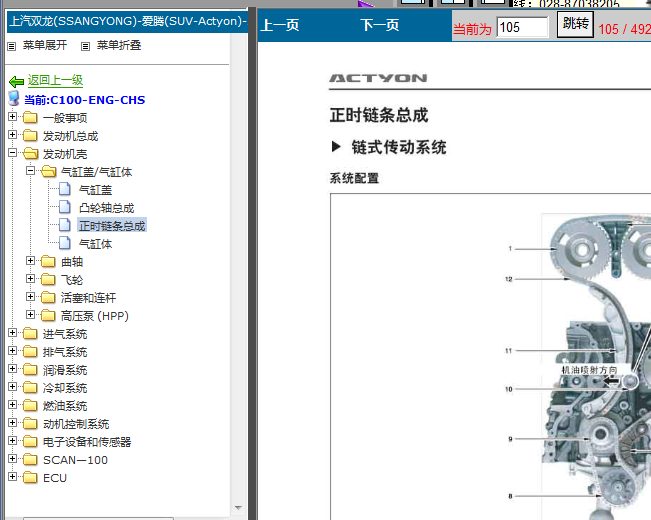Select the 燃油系统 folder label

[x=65, y=406]
